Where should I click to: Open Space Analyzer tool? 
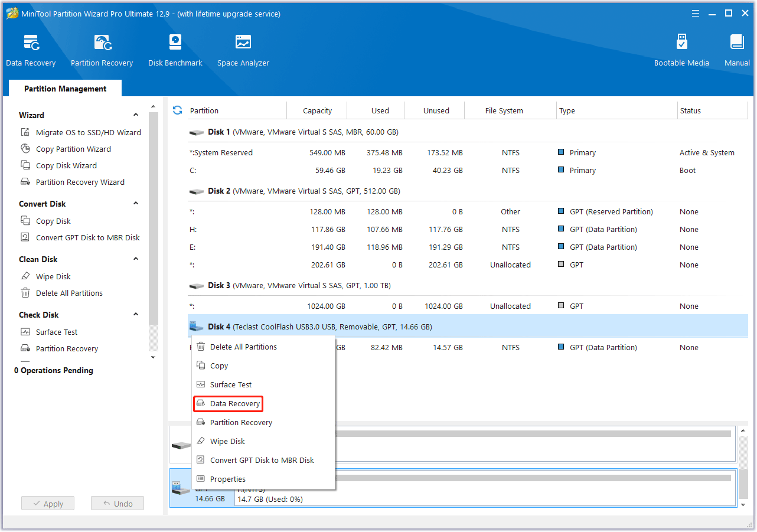243,51
